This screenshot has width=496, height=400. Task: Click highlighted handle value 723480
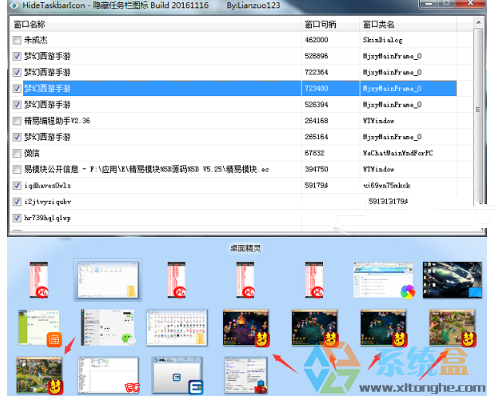click(316, 88)
